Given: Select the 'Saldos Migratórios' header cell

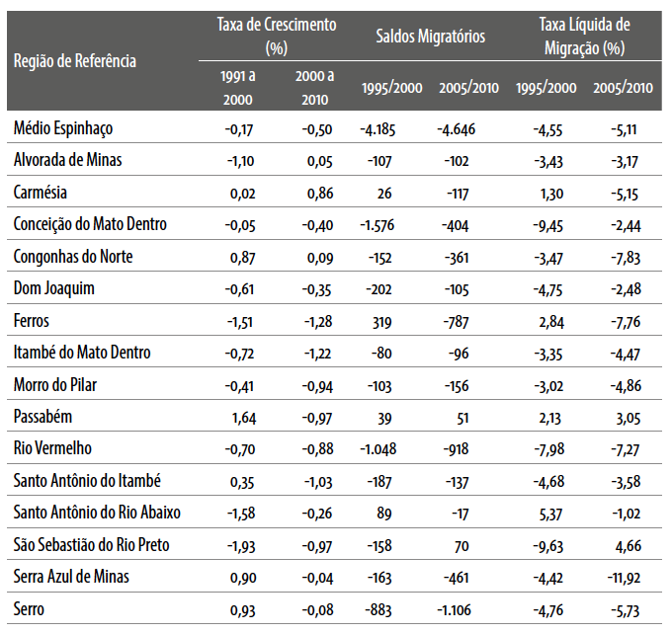Looking at the screenshot, I should (431, 37).
